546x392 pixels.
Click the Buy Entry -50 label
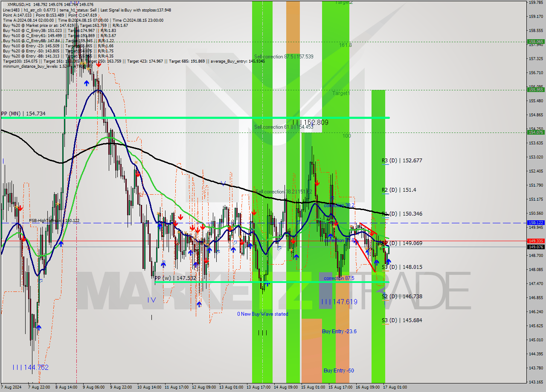click(340, 370)
